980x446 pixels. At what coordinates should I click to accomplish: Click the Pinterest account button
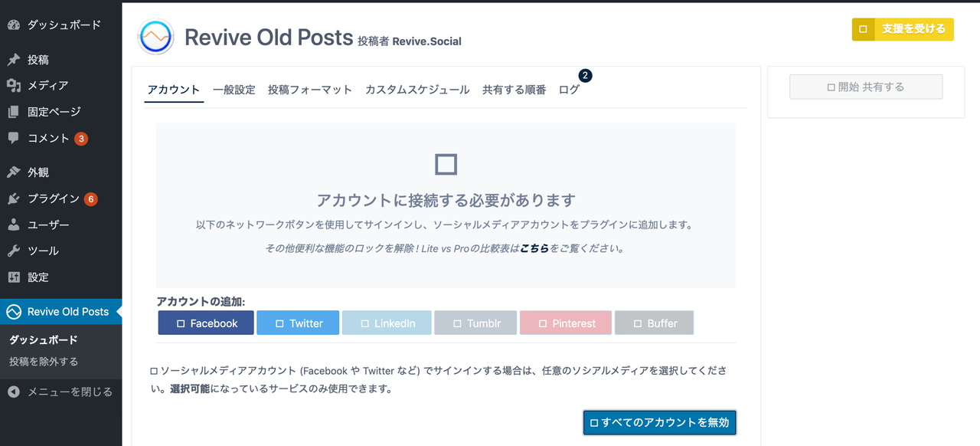click(566, 323)
